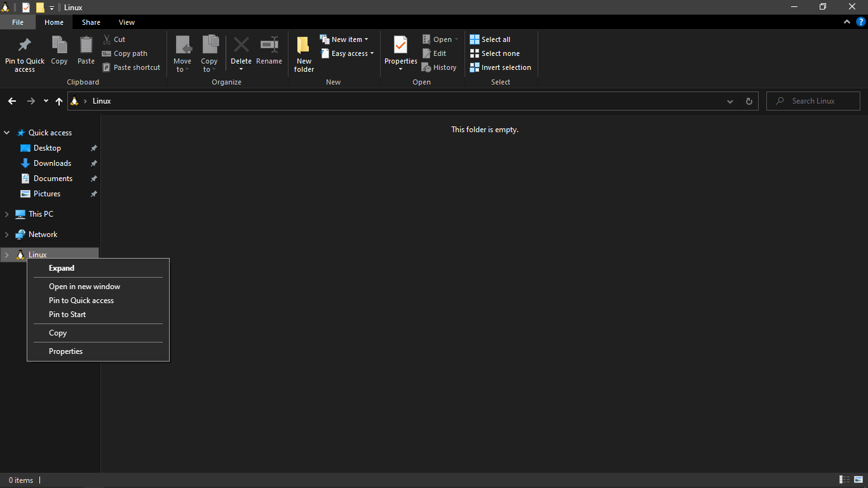This screenshot has width=868, height=488.
Task: Open the Properties ribbon icon
Action: tap(400, 46)
